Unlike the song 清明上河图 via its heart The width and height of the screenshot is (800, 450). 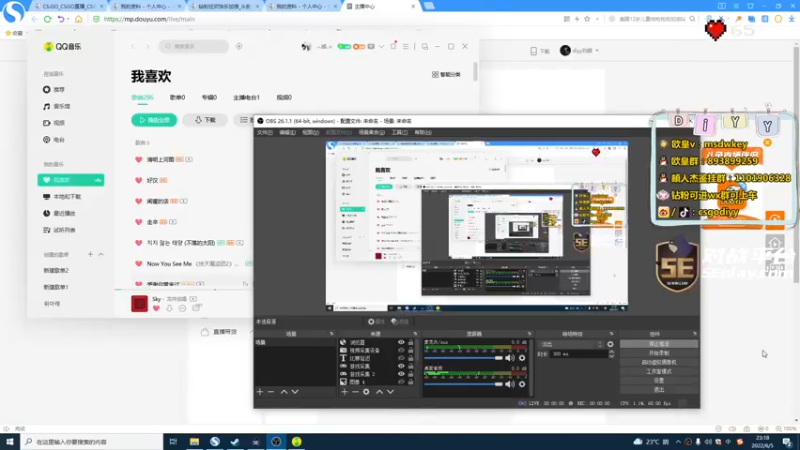(x=138, y=160)
